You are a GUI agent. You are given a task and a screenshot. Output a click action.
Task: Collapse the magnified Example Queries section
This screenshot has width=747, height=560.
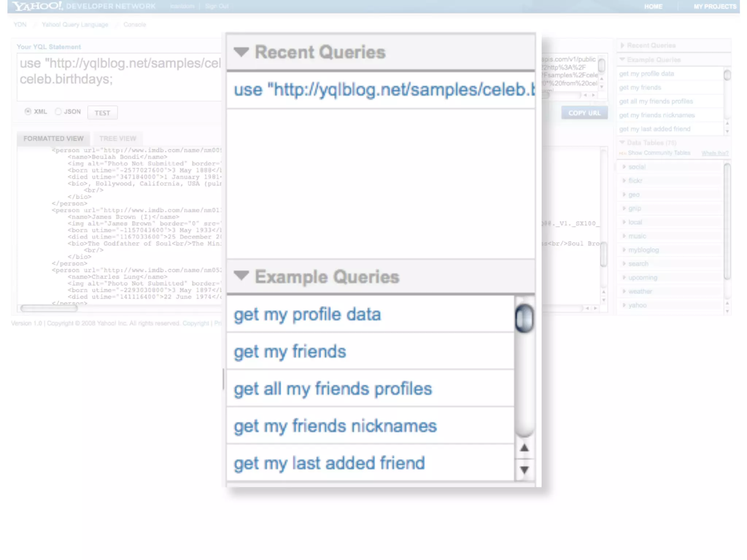[241, 276]
